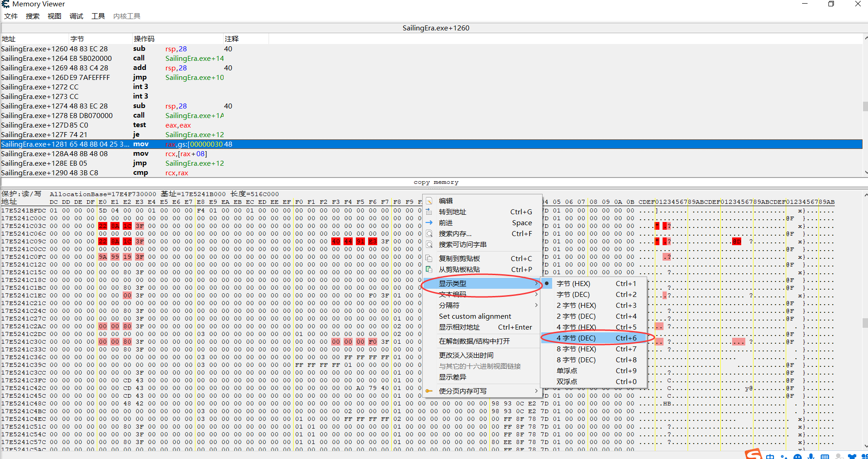Click the 复制到剪贴板 copy icon

pyautogui.click(x=429, y=258)
